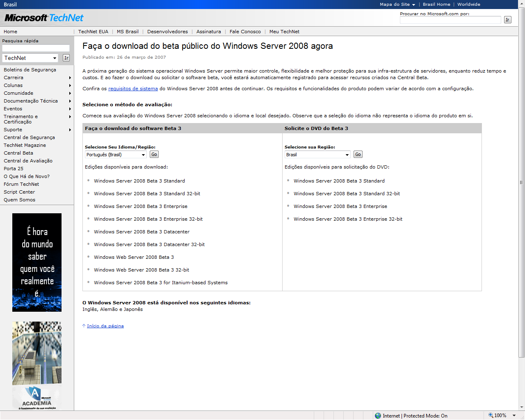Click the Início da página link
Image resolution: width=525 pixels, height=420 pixels.
(105, 326)
